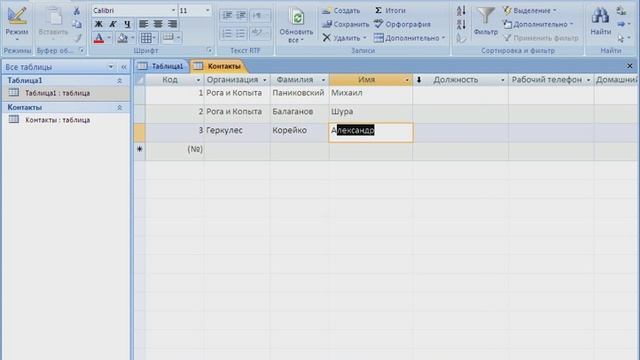Click the (№) new record cell
The height and width of the screenshot is (360, 640).
175,151
